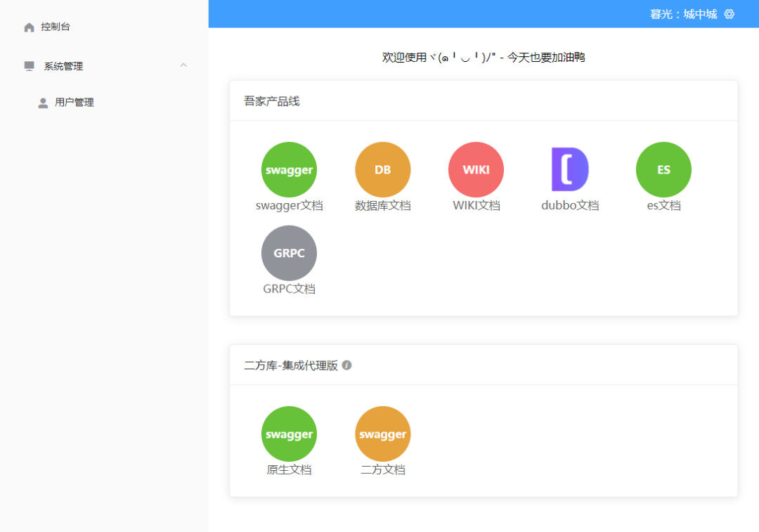Open the green swagger icon for 原生文档
759x532 pixels.
coord(289,434)
